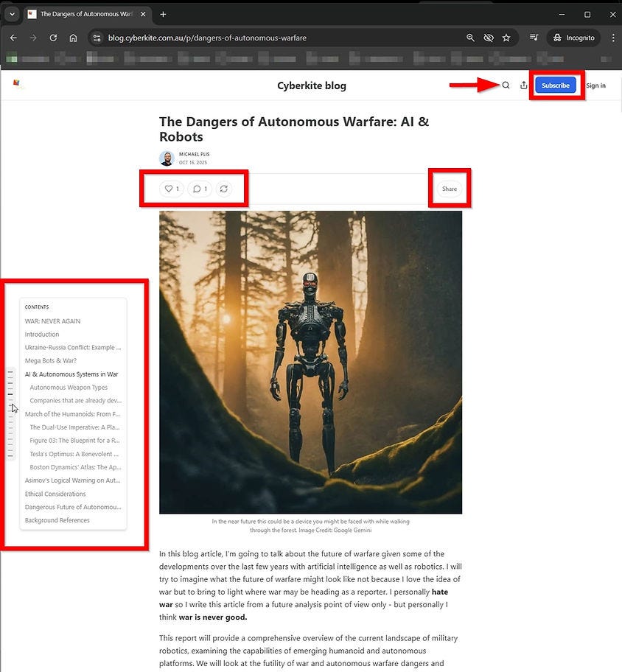Open the comments via the speech bubble icon
The height and width of the screenshot is (672, 622).
click(x=196, y=189)
